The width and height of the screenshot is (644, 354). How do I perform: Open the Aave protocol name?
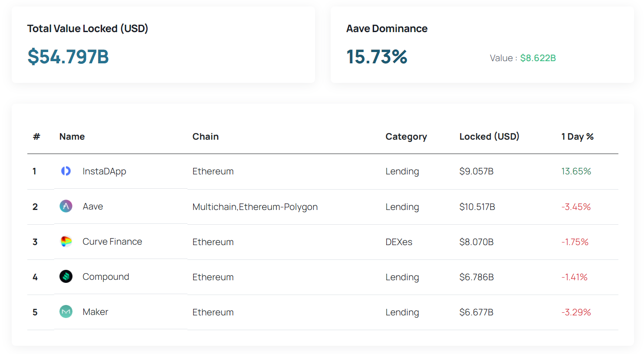coord(93,206)
